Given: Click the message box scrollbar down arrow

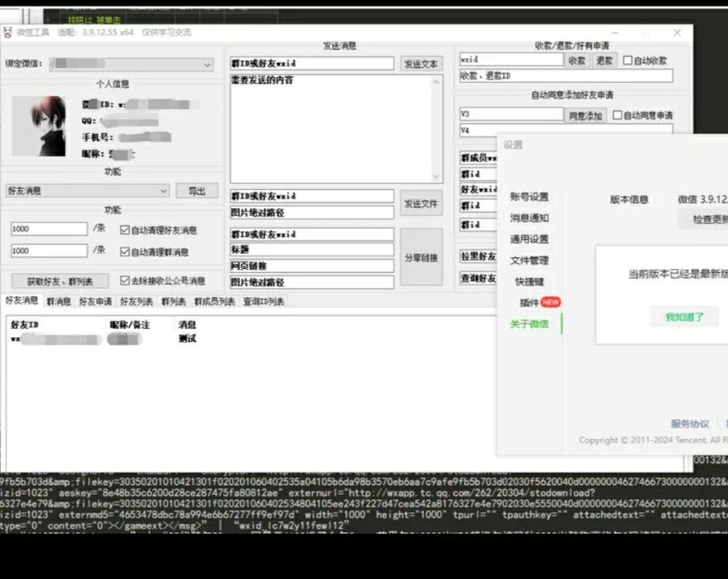Looking at the screenshot, I should pyautogui.click(x=437, y=176).
